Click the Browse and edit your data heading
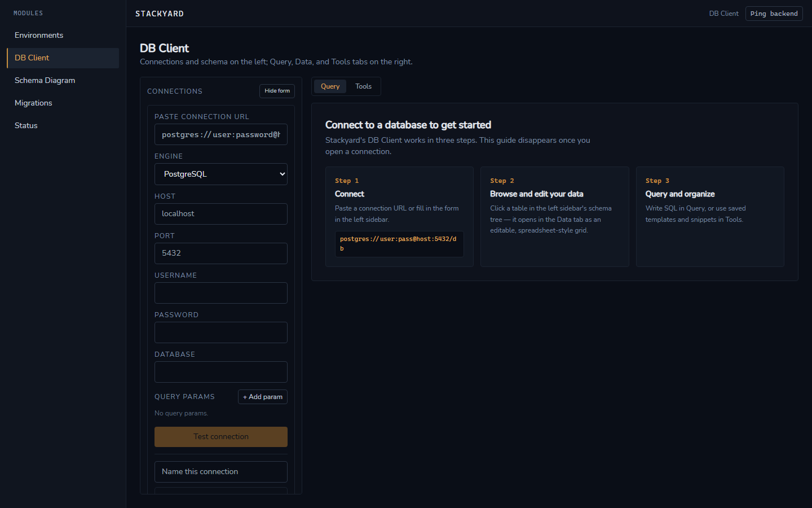This screenshot has width=812, height=508. pos(537,194)
